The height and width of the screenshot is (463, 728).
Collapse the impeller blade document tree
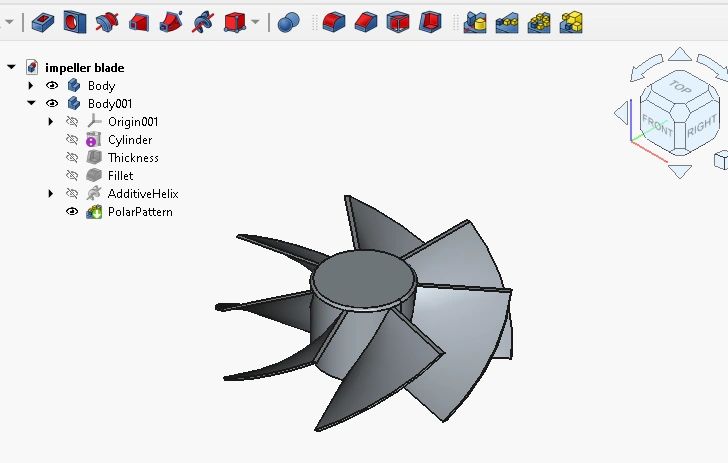(11, 67)
